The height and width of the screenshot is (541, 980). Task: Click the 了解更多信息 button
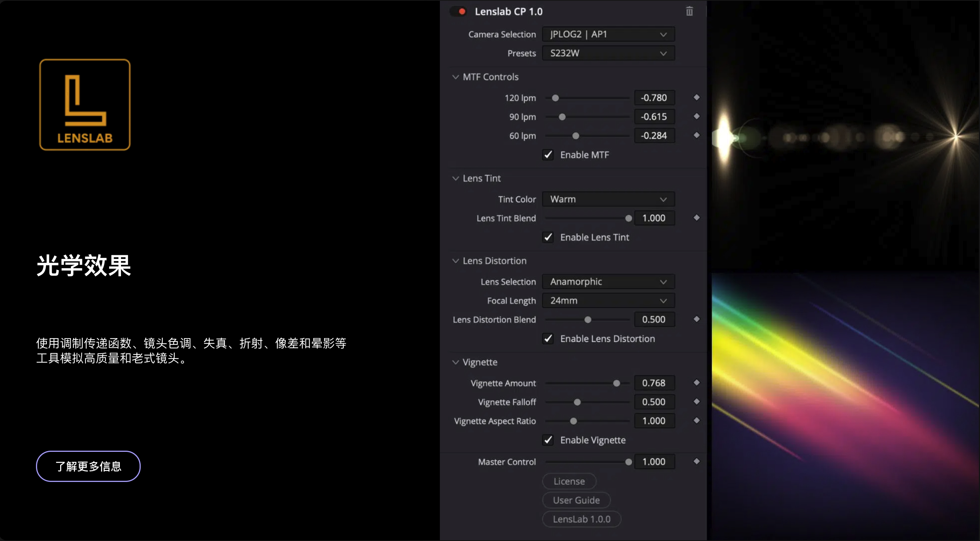click(x=88, y=466)
